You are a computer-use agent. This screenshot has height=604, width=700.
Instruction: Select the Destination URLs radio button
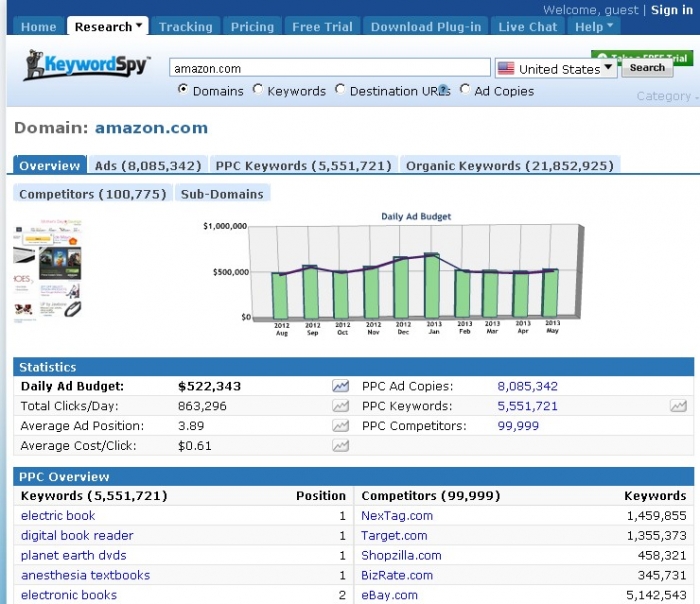coord(340,90)
